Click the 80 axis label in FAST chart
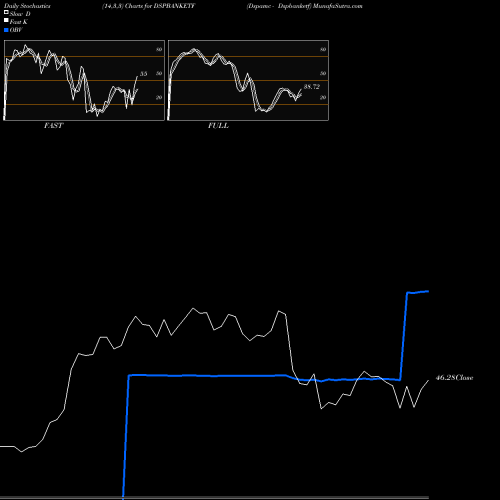This screenshot has width=500, height=500. pos(159,49)
